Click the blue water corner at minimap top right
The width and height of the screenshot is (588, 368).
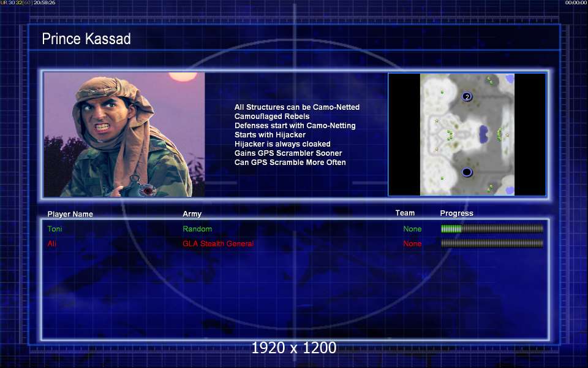pyautogui.click(x=510, y=79)
